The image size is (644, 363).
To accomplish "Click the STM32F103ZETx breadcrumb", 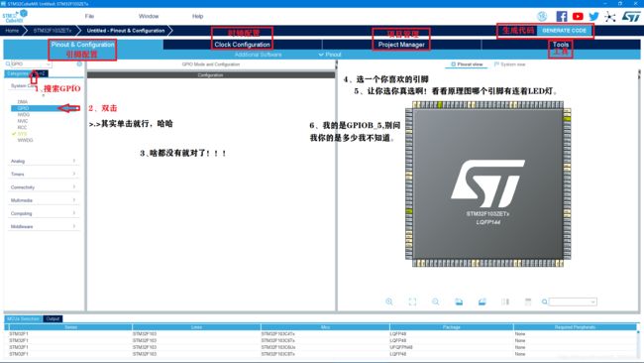I will (53, 31).
